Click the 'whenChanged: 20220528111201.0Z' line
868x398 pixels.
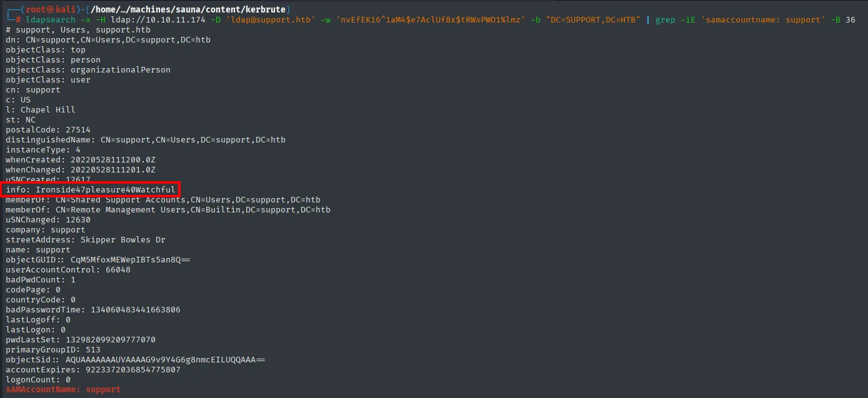[x=81, y=170]
